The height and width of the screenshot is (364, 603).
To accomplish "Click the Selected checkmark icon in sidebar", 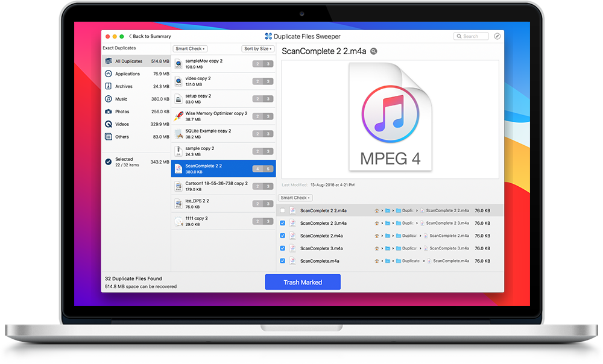I will click(x=109, y=162).
